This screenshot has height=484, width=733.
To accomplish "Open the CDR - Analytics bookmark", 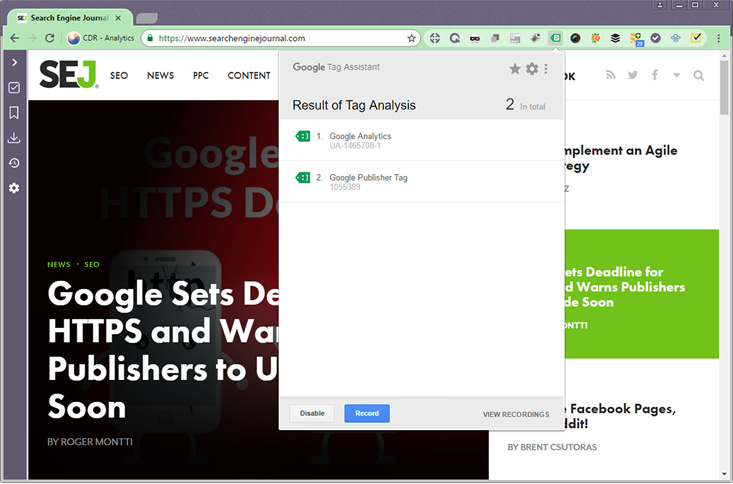I will coord(101,38).
